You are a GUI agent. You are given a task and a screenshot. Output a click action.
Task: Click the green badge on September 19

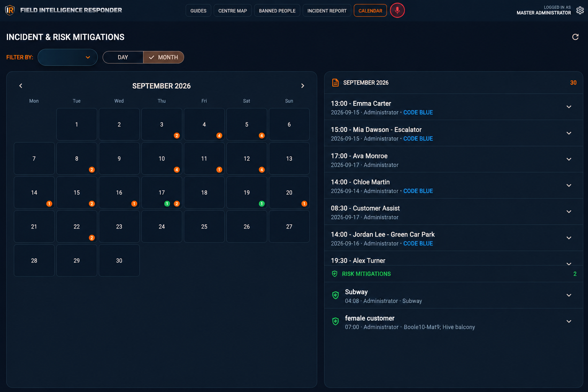[x=261, y=204]
